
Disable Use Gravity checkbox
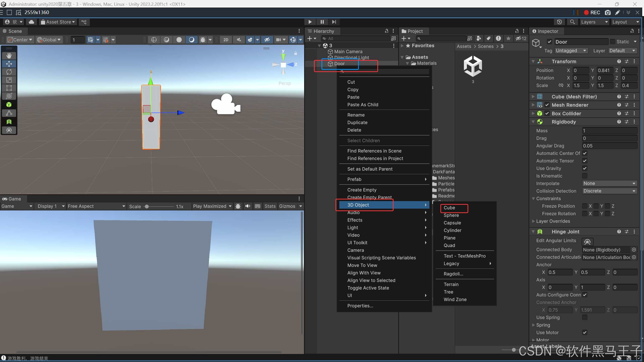click(x=585, y=168)
